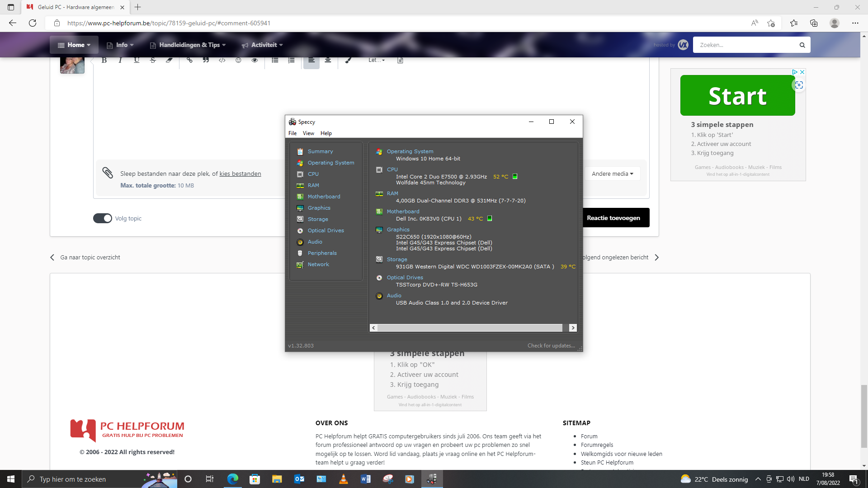This screenshot has height=488, width=868.
Task: Click the Bold formatting icon in editor
Action: coord(104,60)
